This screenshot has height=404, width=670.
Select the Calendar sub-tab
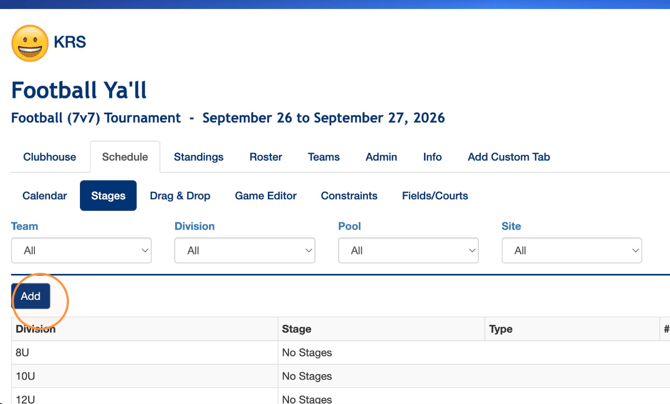45,196
